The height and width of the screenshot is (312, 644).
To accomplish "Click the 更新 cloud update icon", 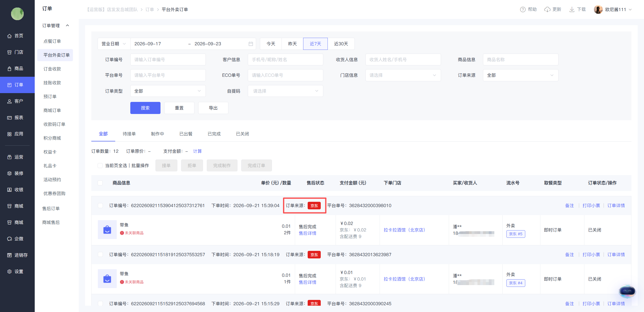I will [x=547, y=10].
